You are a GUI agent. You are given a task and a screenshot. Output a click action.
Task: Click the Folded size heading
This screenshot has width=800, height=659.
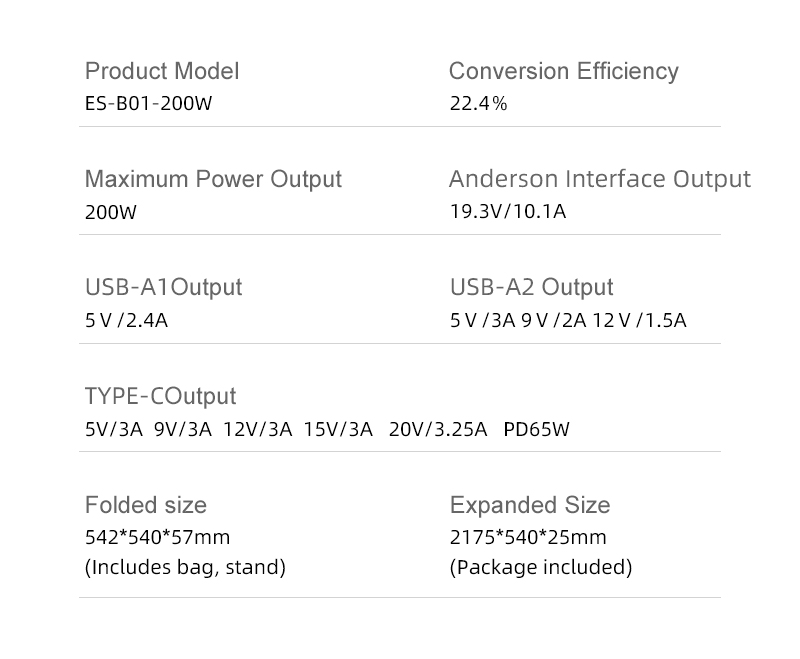click(146, 505)
